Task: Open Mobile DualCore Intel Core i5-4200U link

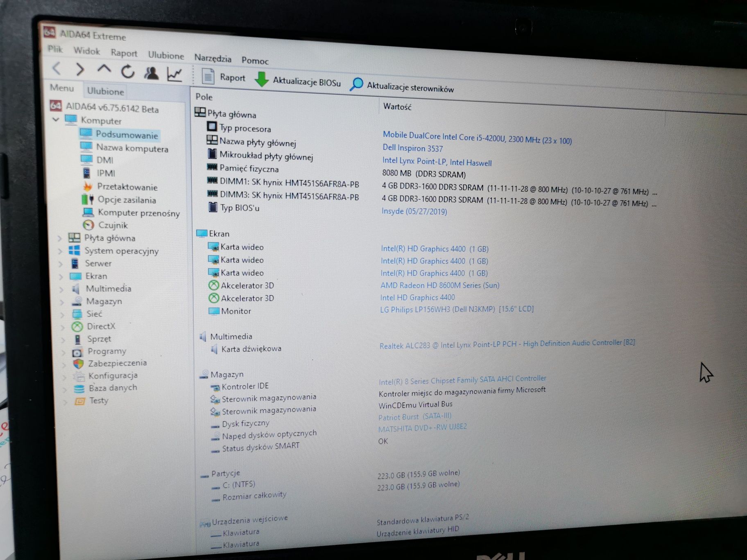Action: [477, 138]
